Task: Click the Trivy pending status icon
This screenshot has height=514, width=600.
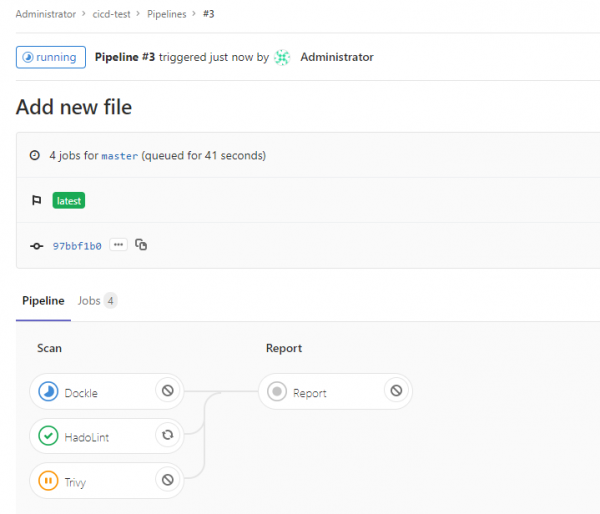Action: [48, 481]
